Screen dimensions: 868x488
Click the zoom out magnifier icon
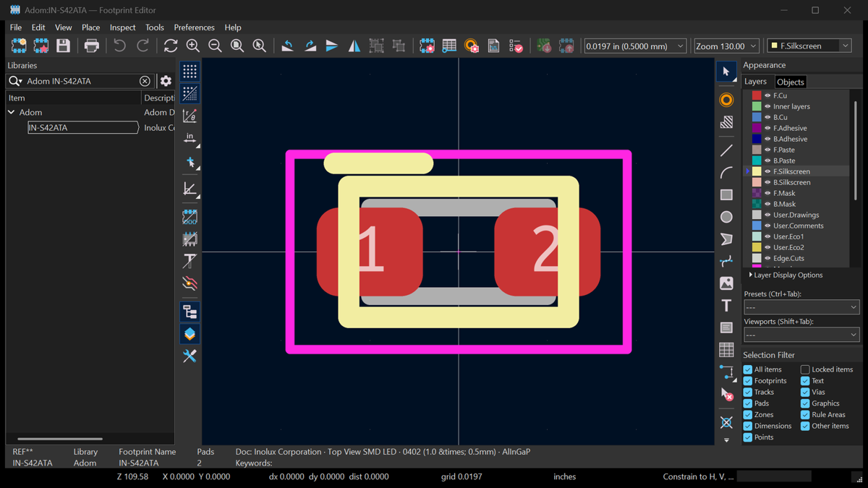pos(215,46)
